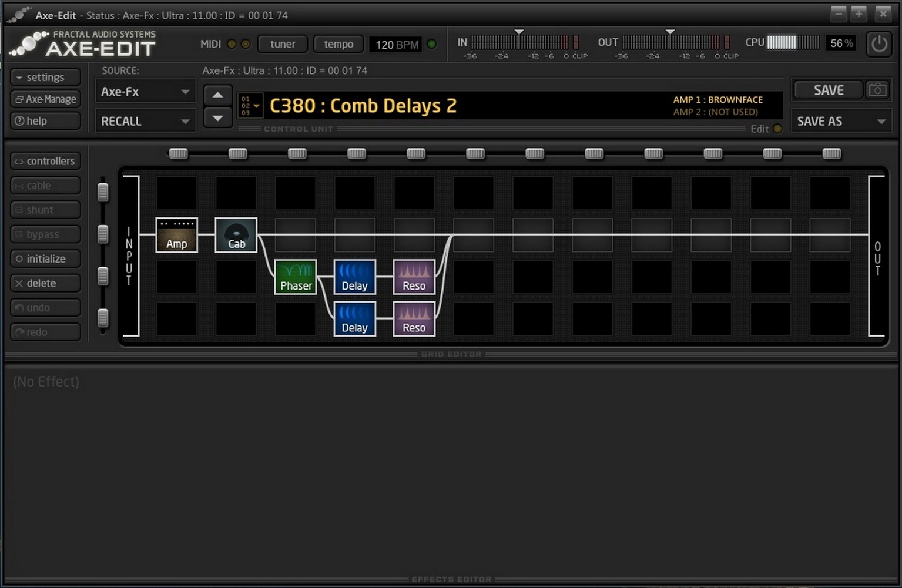Click the green tempo LED indicator
The height and width of the screenshot is (588, 902).
point(432,44)
